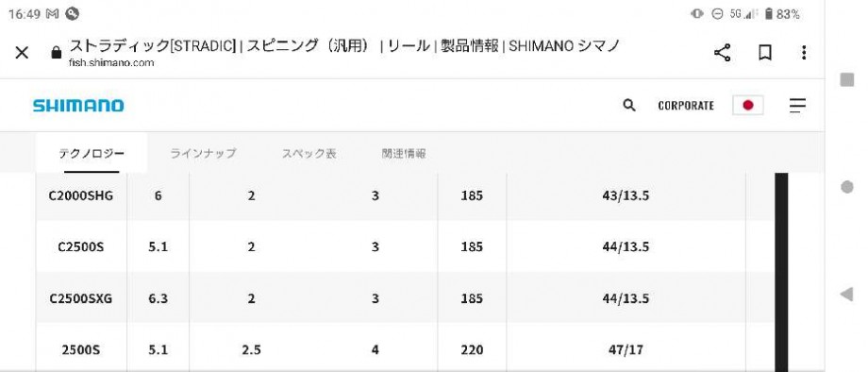Viewport: 868px width, 372px height.
Task: Switch to the ラインナップ tab
Action: point(203,153)
